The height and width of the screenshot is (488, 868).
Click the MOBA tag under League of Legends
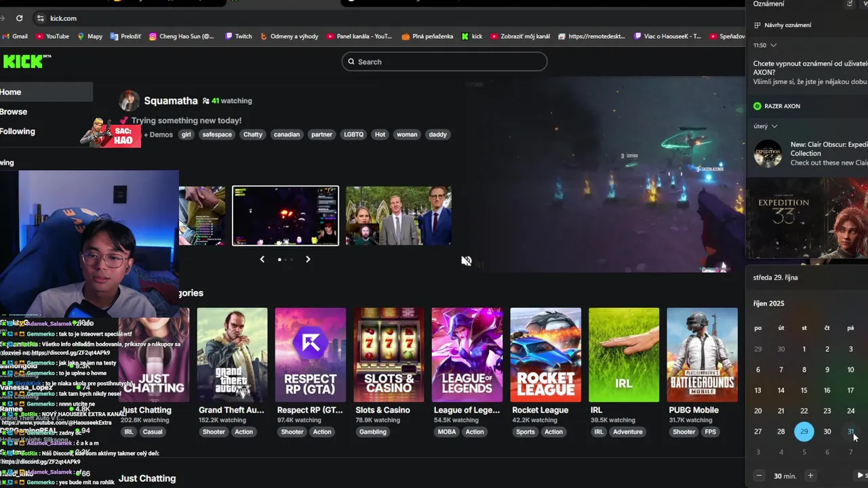point(447,432)
